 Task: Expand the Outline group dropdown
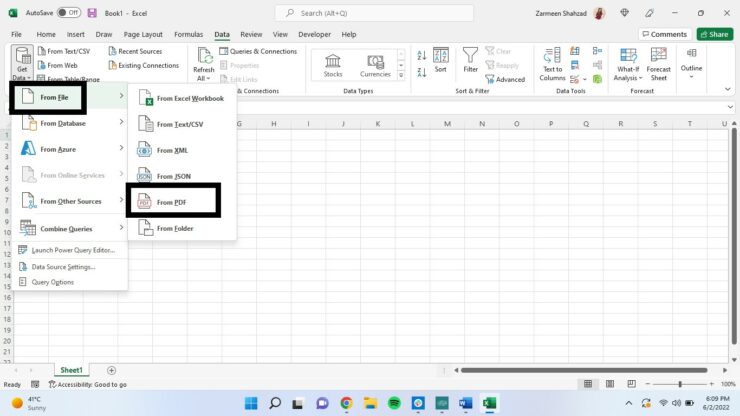click(x=691, y=63)
